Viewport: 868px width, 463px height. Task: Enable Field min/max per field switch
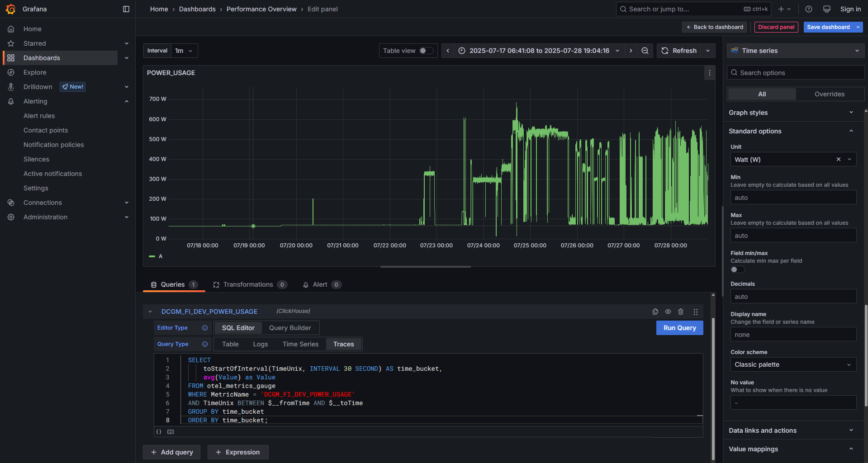(x=737, y=269)
